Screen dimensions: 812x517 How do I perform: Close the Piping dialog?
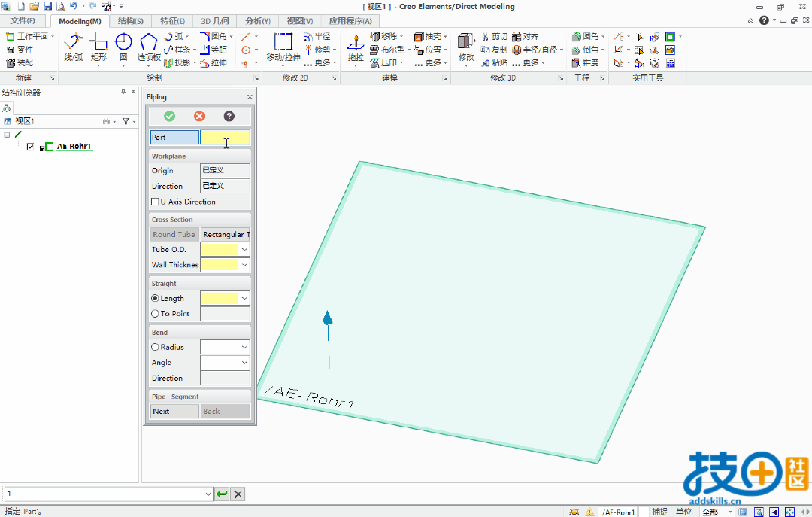click(x=250, y=97)
